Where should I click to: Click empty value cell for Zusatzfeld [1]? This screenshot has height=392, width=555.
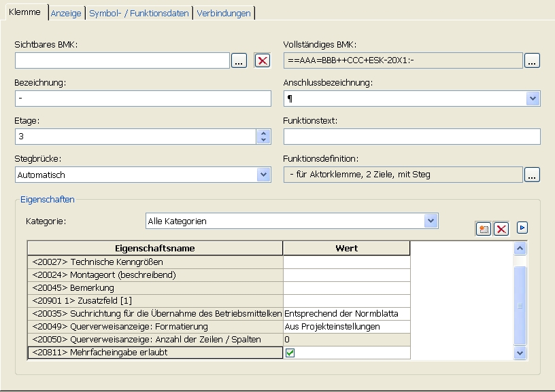point(346,301)
